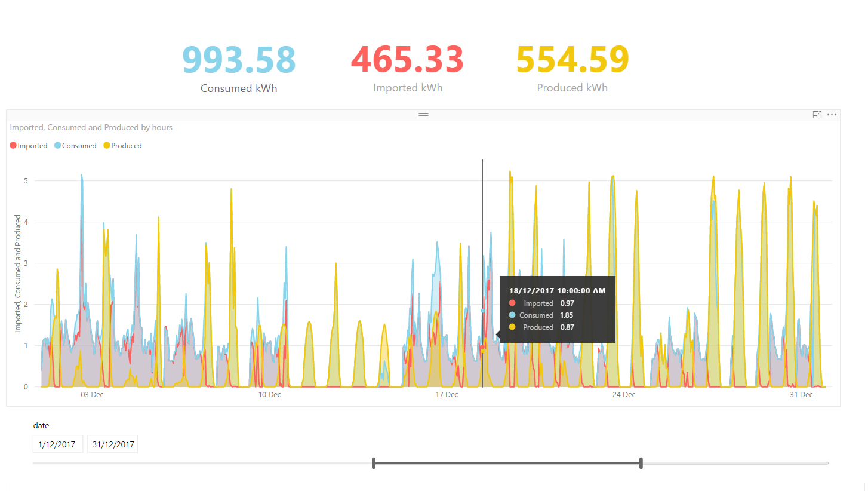
Task: Click the left handle of date slider
Action: coord(373,463)
